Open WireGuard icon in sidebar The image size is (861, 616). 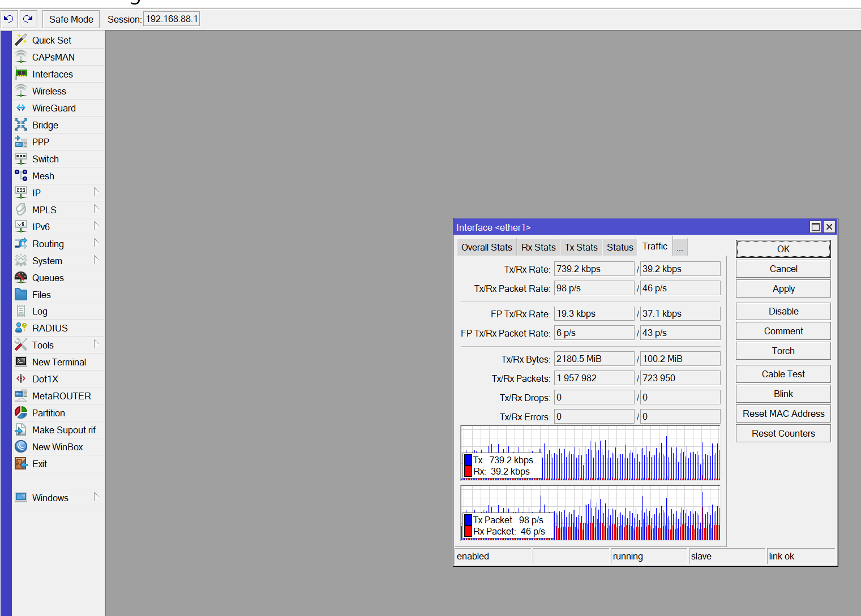click(x=21, y=108)
